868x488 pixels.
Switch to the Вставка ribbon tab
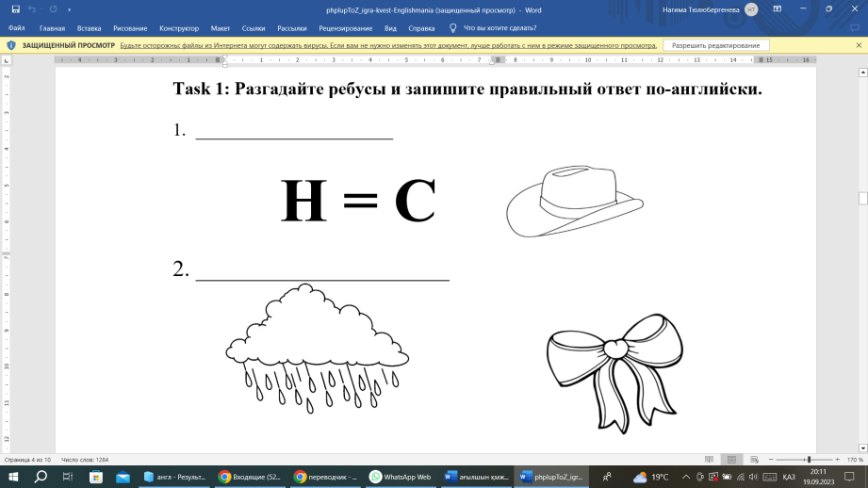coord(90,28)
